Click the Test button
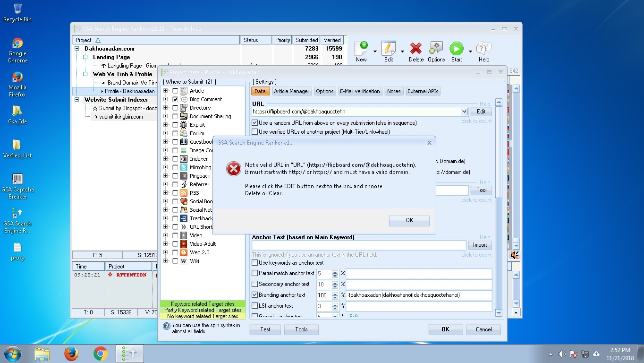This screenshot has width=644, height=363. 265,329
